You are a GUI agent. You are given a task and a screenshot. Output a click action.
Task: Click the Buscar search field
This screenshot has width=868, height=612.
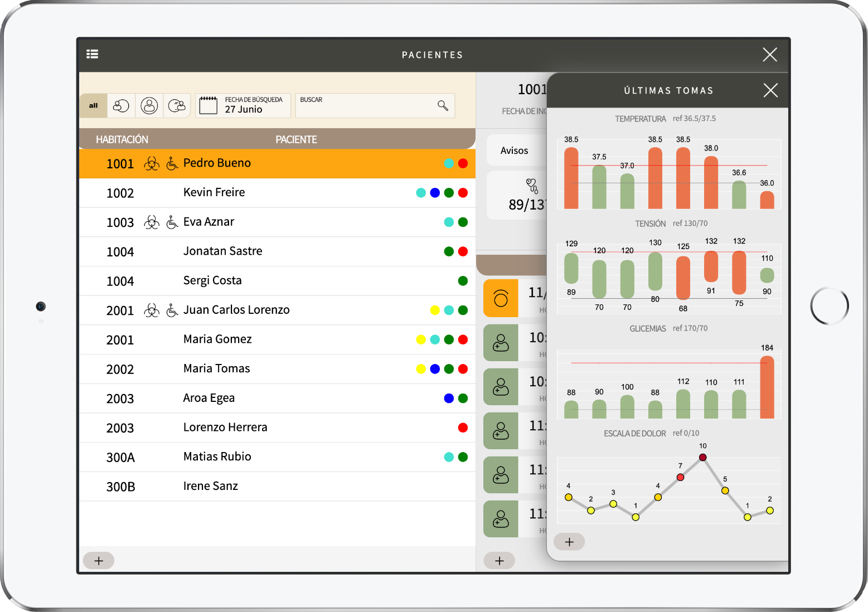(365, 106)
